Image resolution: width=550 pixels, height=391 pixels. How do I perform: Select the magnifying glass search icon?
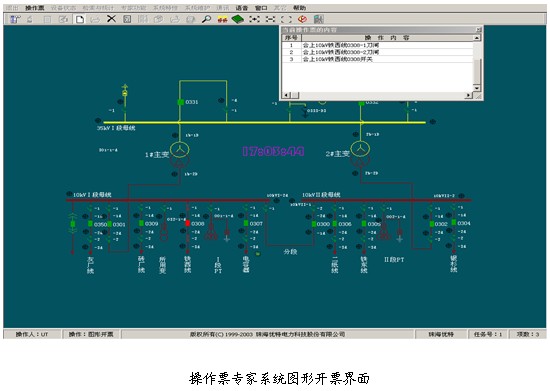pyautogui.click(x=206, y=19)
